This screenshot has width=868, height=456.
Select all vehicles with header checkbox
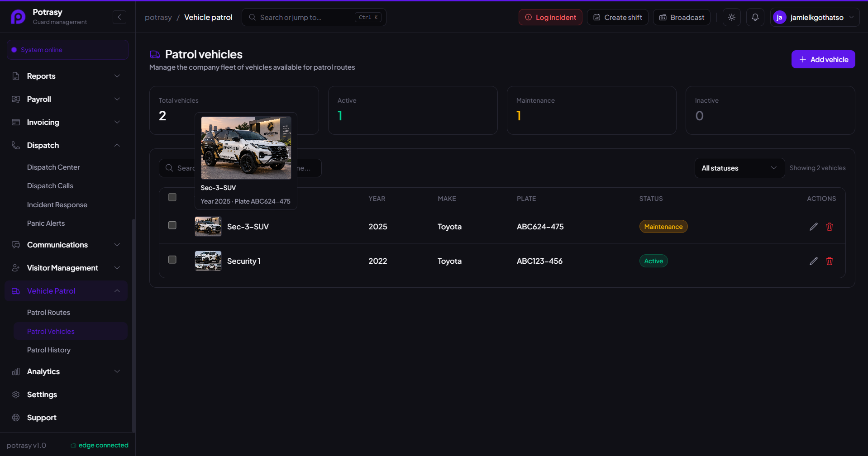coord(172,197)
